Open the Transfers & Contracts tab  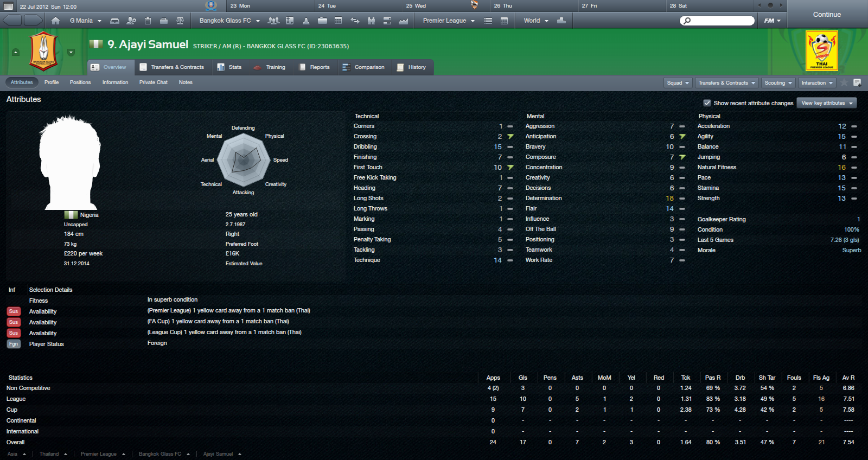coord(172,67)
